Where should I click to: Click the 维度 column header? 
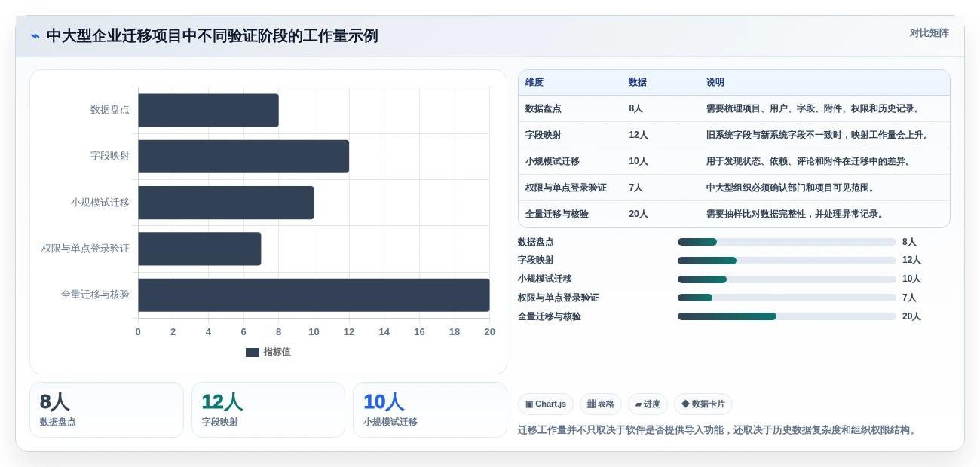(534, 83)
